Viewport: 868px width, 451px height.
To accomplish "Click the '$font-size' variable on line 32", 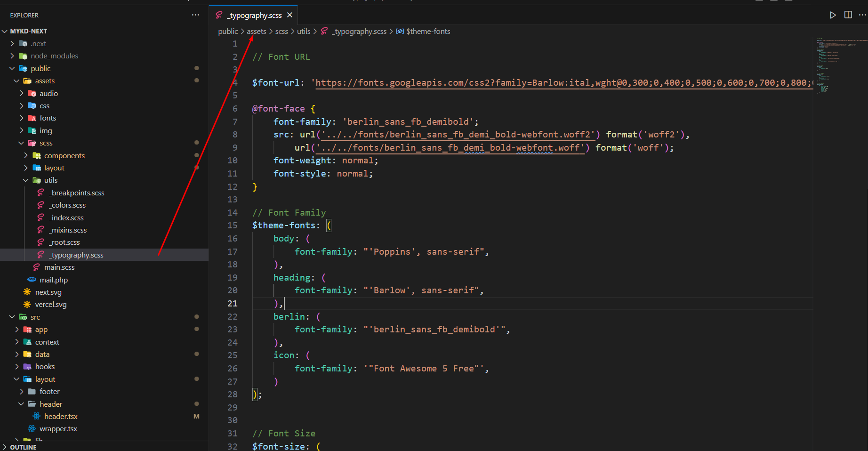I will pos(278,446).
